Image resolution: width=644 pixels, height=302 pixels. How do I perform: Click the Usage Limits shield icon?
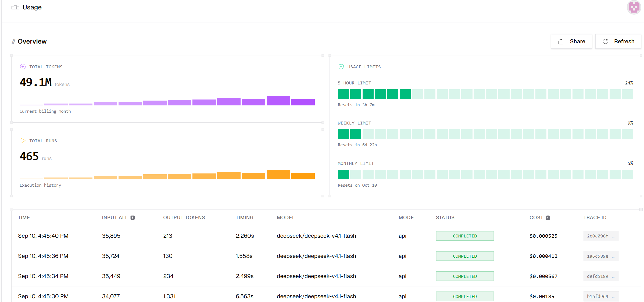coord(341,67)
